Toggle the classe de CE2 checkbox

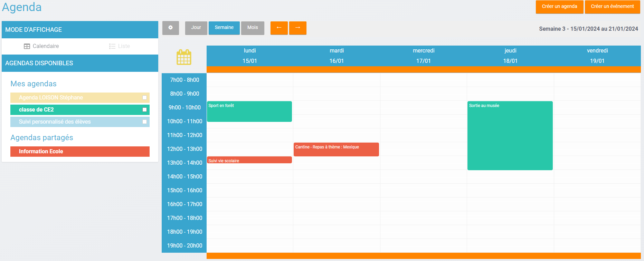coord(144,110)
